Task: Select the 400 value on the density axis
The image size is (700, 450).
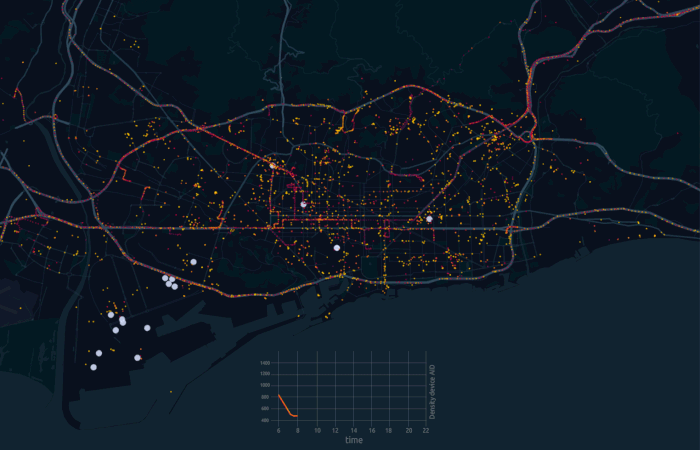Action: coord(266,420)
